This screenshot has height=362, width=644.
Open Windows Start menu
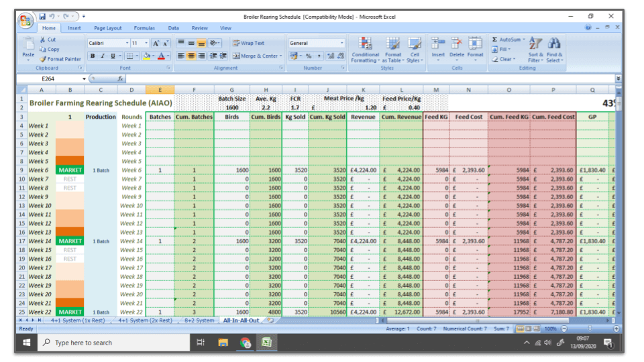point(27,343)
